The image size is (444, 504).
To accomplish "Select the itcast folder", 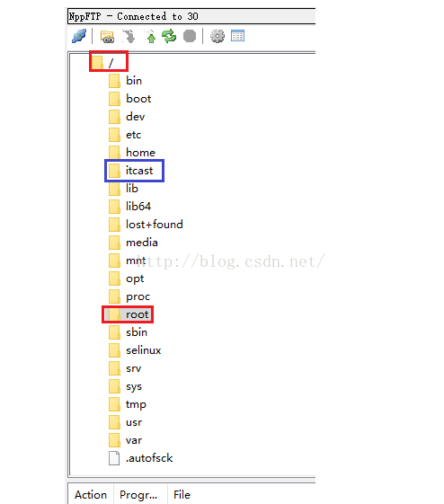I will 131,171.
